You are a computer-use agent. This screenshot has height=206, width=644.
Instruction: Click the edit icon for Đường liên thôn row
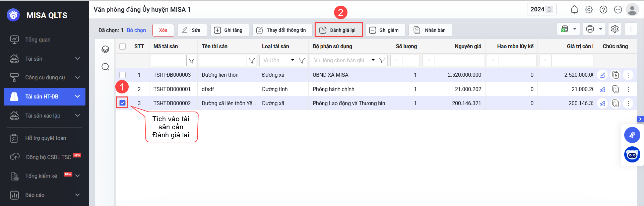(x=602, y=75)
